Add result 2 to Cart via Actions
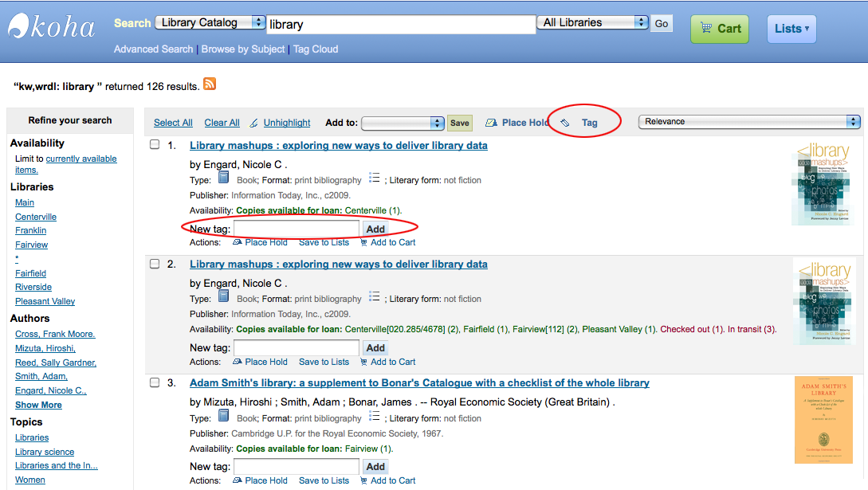This screenshot has width=868, height=490. click(x=387, y=362)
